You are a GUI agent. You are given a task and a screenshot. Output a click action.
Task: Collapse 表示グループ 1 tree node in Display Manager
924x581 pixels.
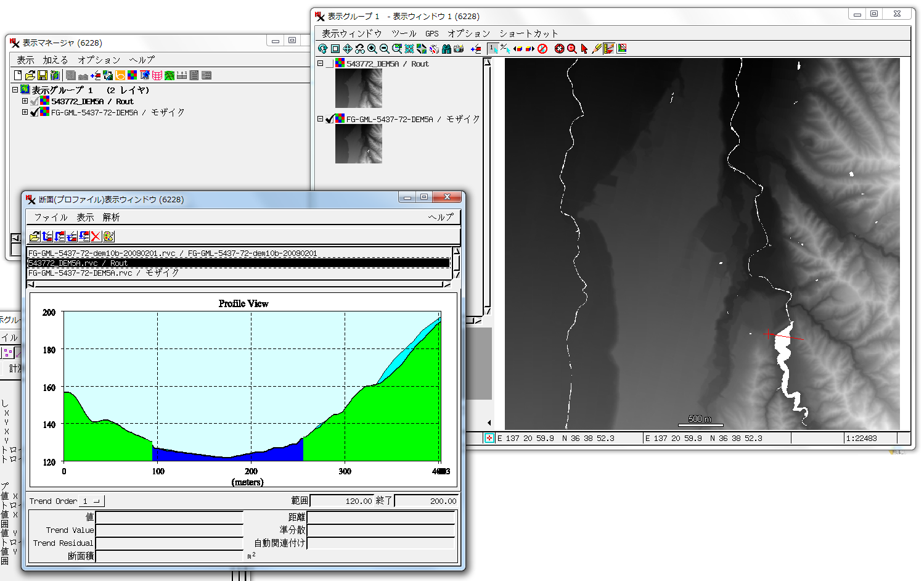pyautogui.click(x=15, y=90)
